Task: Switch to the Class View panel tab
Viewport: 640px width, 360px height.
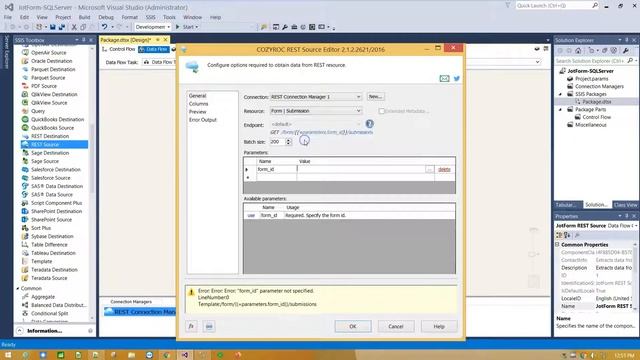Action: click(x=625, y=205)
